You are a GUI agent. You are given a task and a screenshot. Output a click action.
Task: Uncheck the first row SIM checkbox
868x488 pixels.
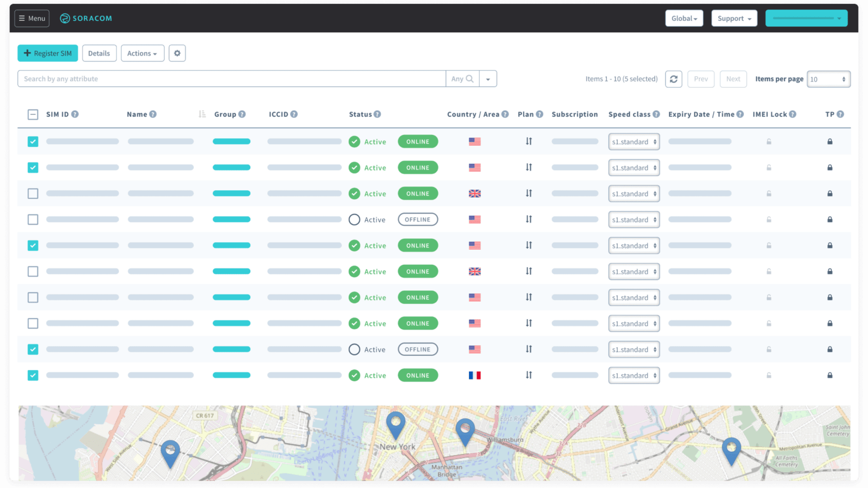[x=33, y=142]
